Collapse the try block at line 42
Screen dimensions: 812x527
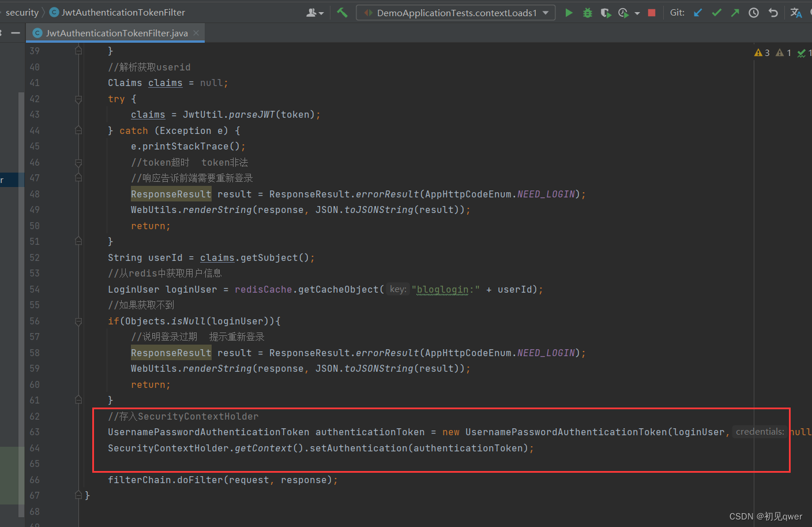[x=78, y=99]
